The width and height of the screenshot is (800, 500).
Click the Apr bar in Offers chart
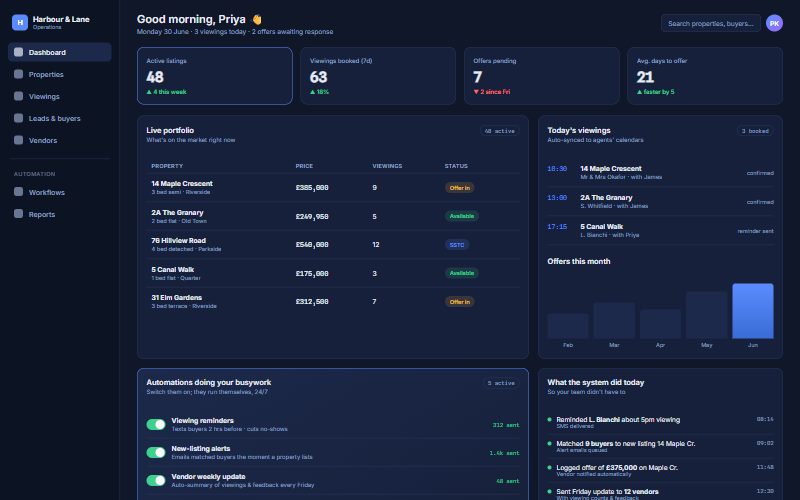pos(660,324)
